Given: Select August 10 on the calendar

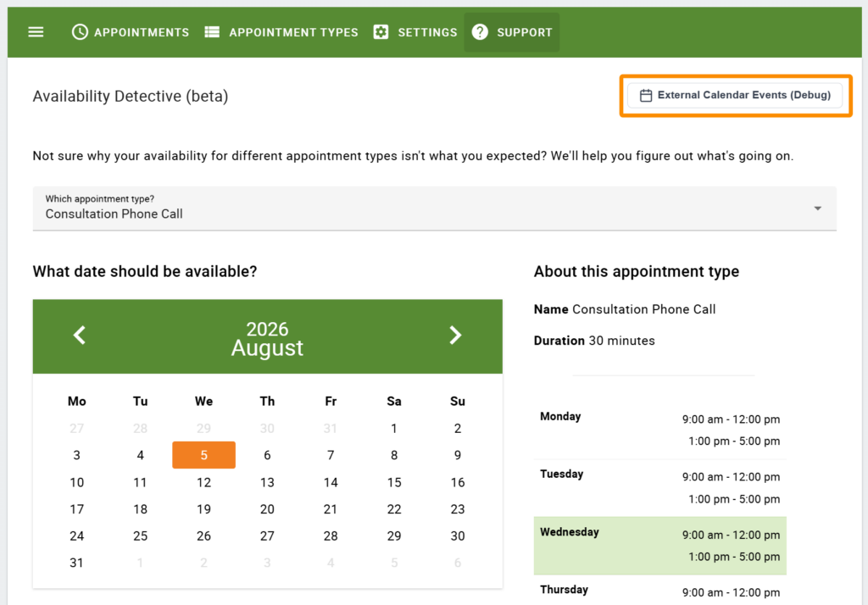Looking at the screenshot, I should [76, 482].
